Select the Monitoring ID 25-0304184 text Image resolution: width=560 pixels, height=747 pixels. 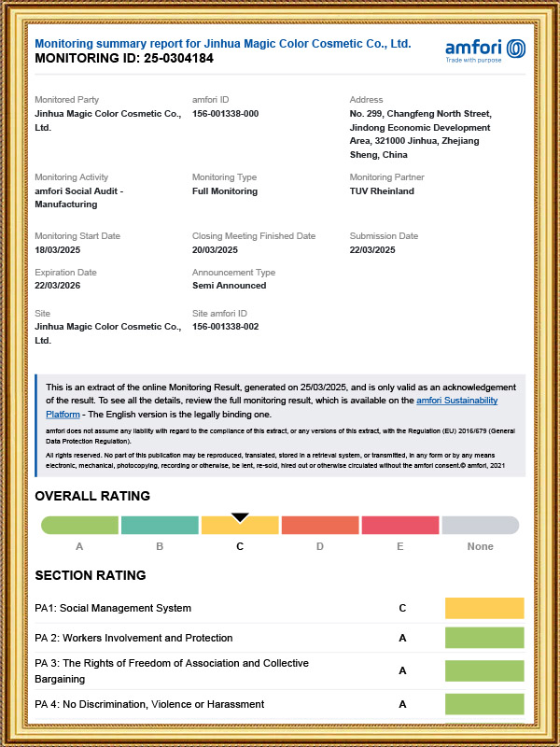[x=124, y=59]
